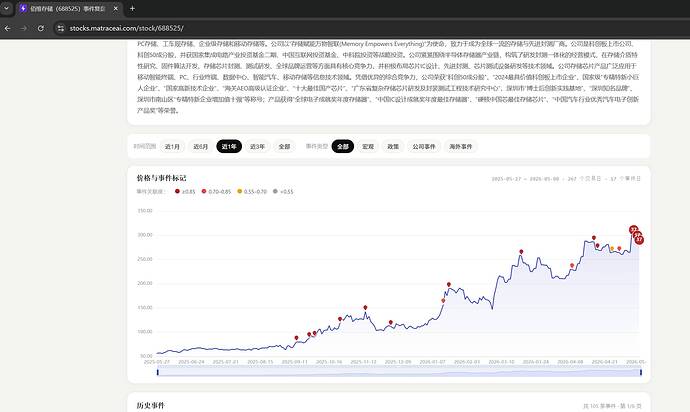The height and width of the screenshot is (412, 690).
Task: Click the yellow 0.55-0.70 legend dot
Action: point(239,191)
